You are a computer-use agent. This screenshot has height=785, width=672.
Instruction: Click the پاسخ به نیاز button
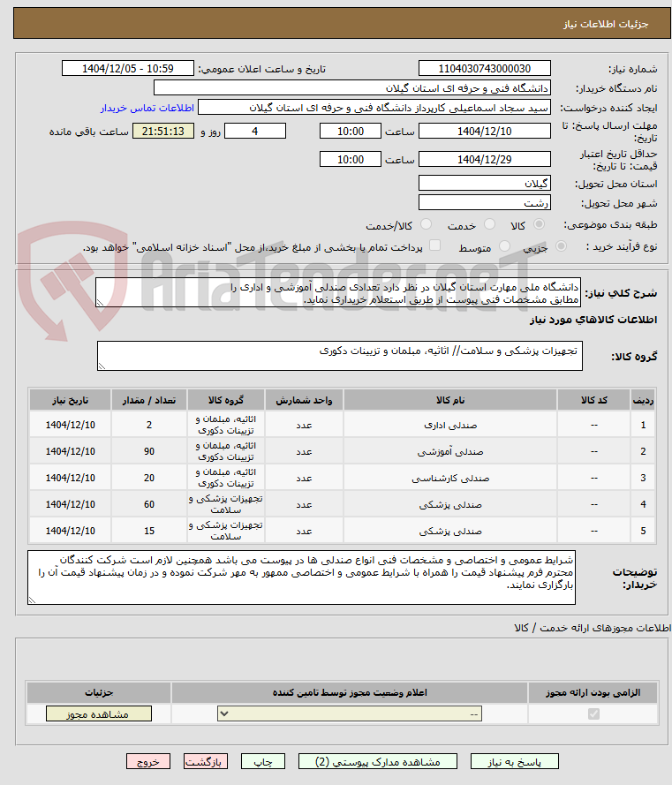514,761
